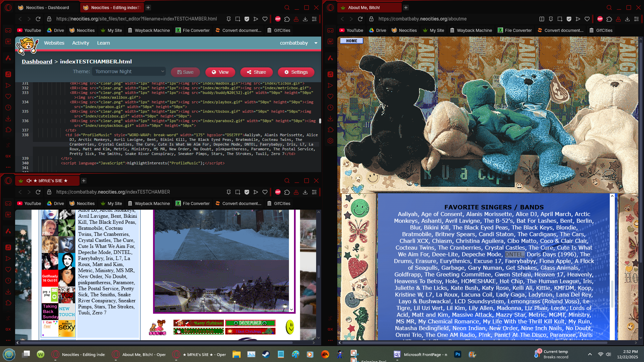
Task: Open Steam from the taskbar
Action: click(266, 354)
